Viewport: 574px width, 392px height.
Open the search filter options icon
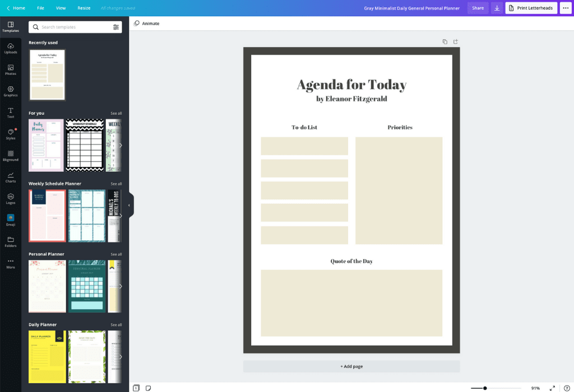click(x=117, y=26)
